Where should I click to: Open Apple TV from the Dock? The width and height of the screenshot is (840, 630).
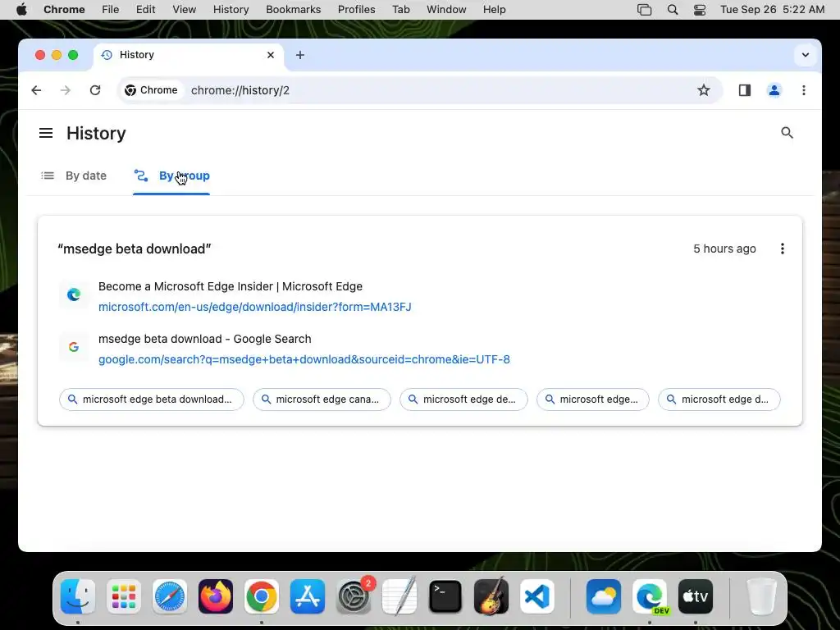pos(696,596)
